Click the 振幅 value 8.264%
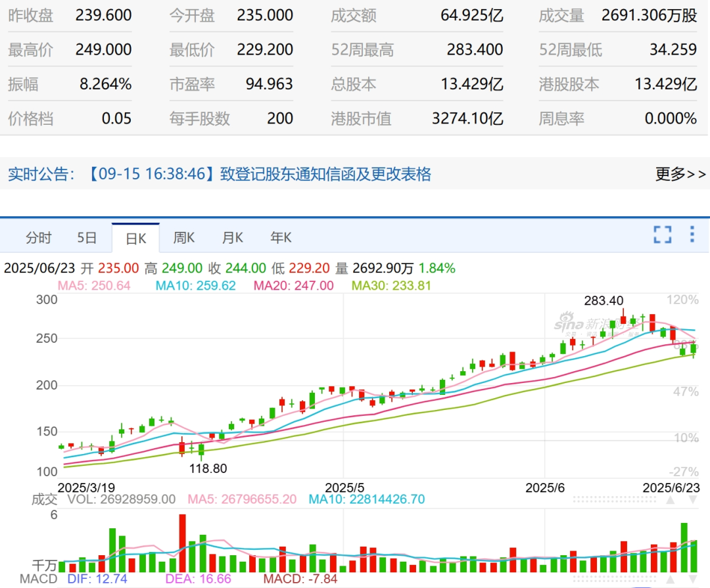Image resolution: width=710 pixels, height=588 pixels. [106, 84]
